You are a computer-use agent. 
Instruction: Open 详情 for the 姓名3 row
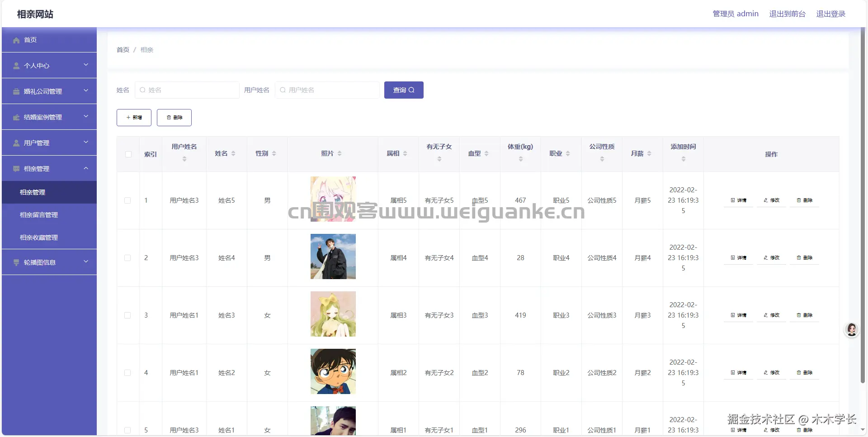click(x=739, y=315)
